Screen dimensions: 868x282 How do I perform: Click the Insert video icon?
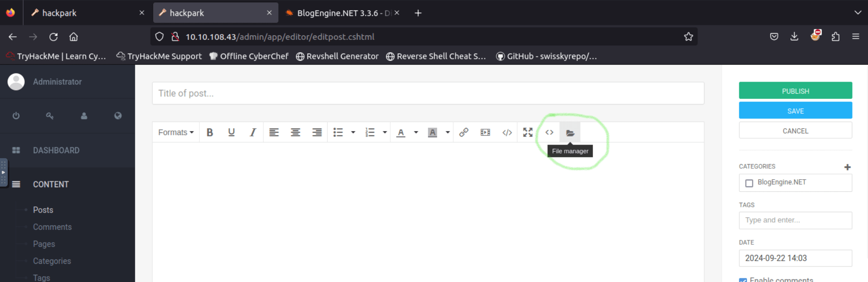(485, 132)
